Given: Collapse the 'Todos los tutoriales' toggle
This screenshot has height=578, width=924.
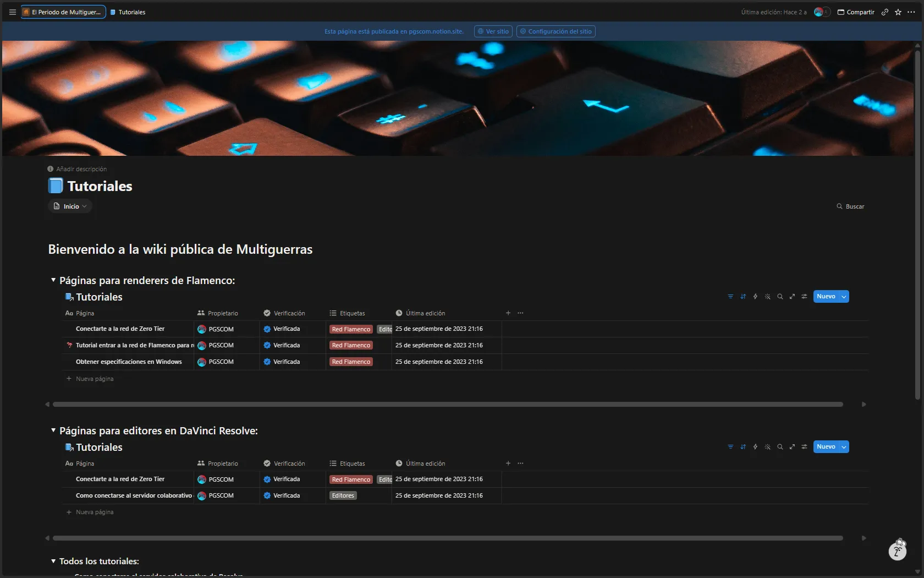Looking at the screenshot, I should pyautogui.click(x=53, y=561).
